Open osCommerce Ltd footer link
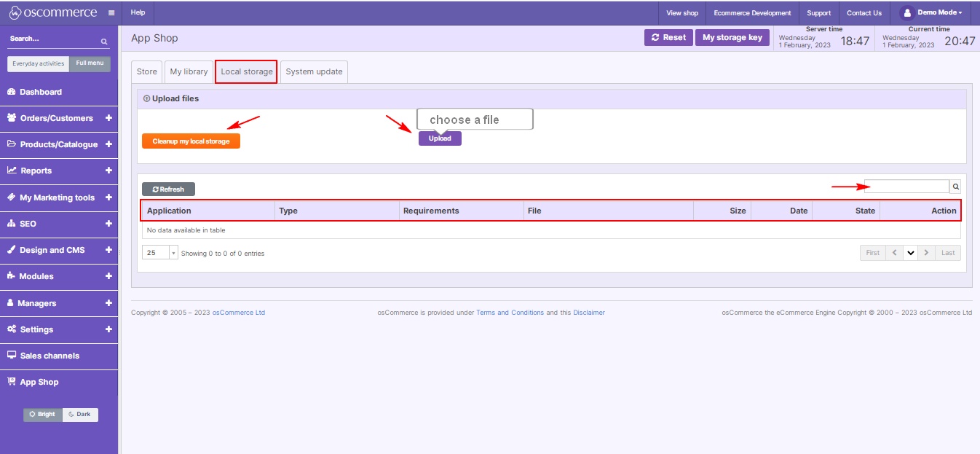Screen dimensions: 980x454 [239, 313]
